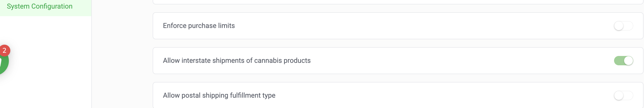Click the Allow postal shipping fulfillment type text
This screenshot has height=108, width=644.
coord(219,95)
